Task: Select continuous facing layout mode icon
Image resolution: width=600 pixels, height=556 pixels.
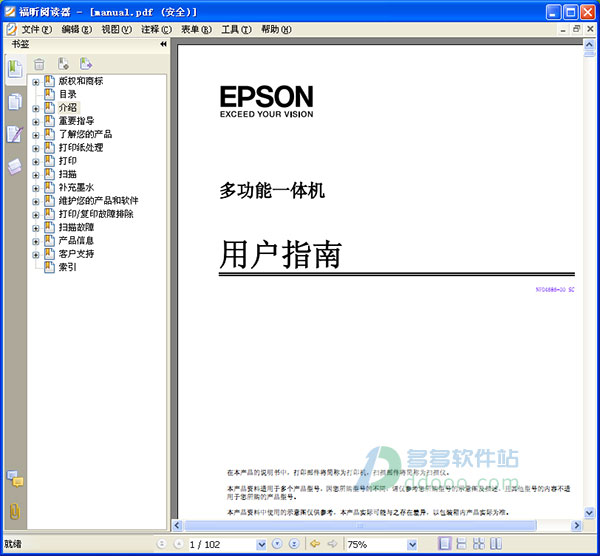Action: pos(479,543)
